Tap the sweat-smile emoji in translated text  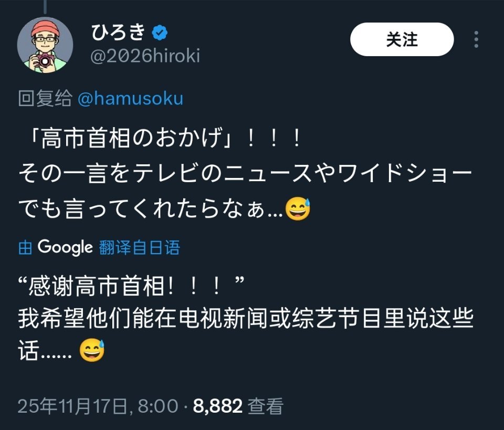click(92, 350)
